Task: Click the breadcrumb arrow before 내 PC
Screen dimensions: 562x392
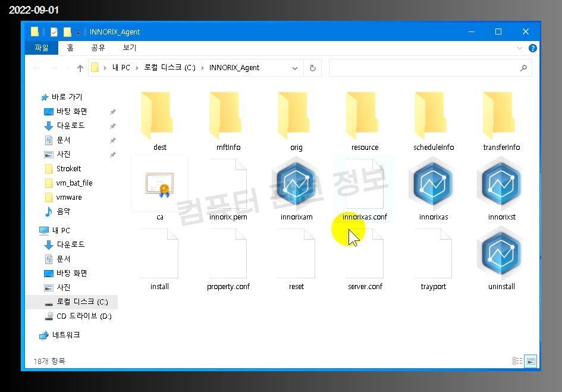Action: coord(105,68)
